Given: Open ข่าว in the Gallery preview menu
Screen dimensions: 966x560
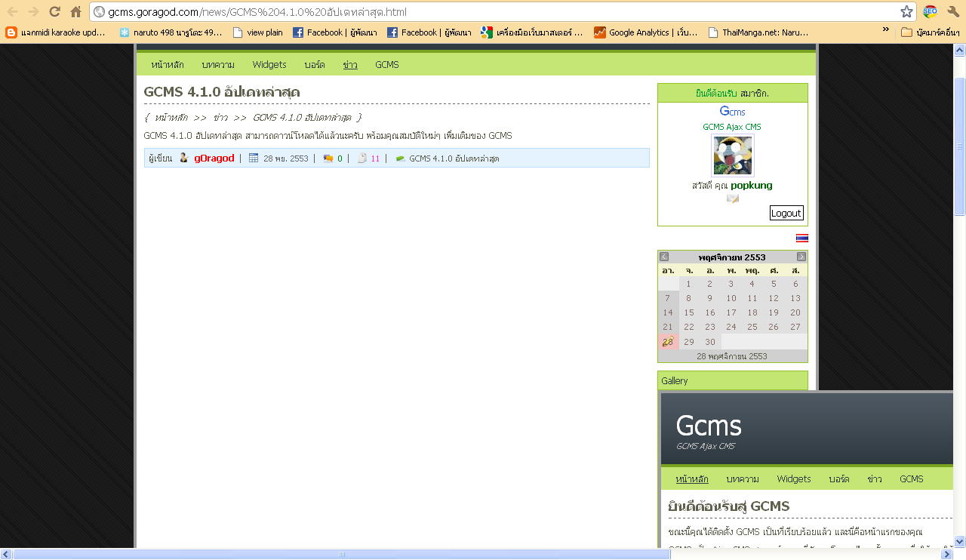Looking at the screenshot, I should coord(875,479).
